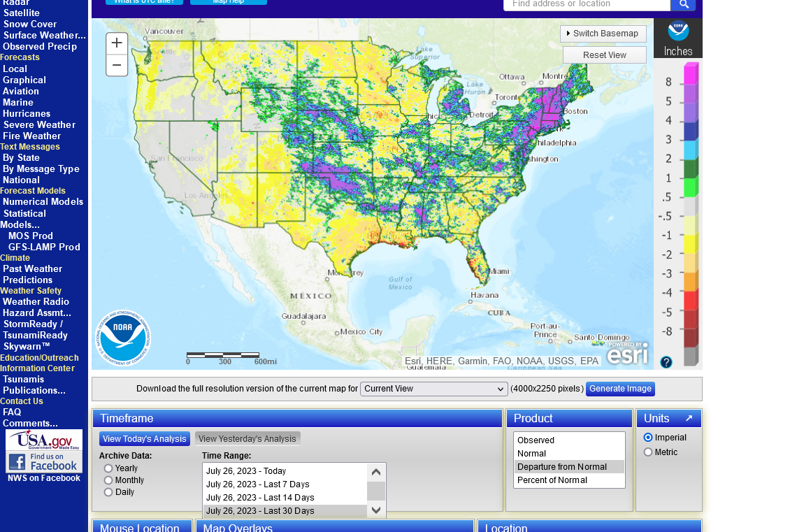Open the Marine forecasts link

click(x=18, y=102)
